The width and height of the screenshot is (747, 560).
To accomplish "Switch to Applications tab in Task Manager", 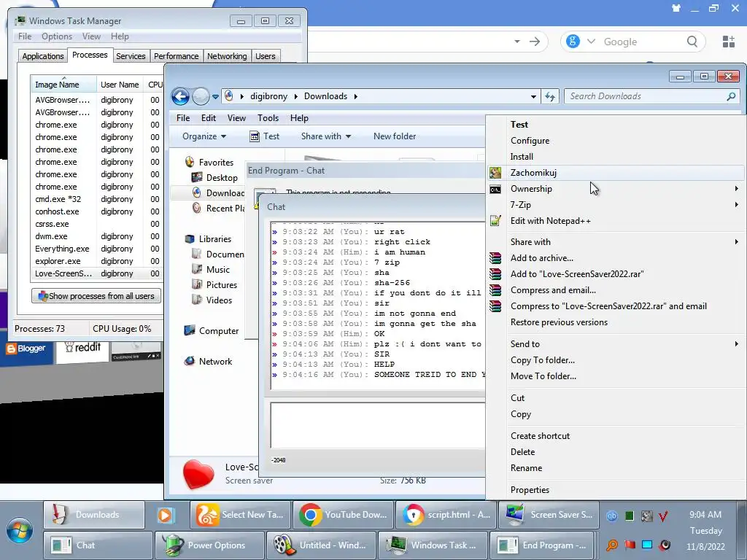I will [x=43, y=56].
